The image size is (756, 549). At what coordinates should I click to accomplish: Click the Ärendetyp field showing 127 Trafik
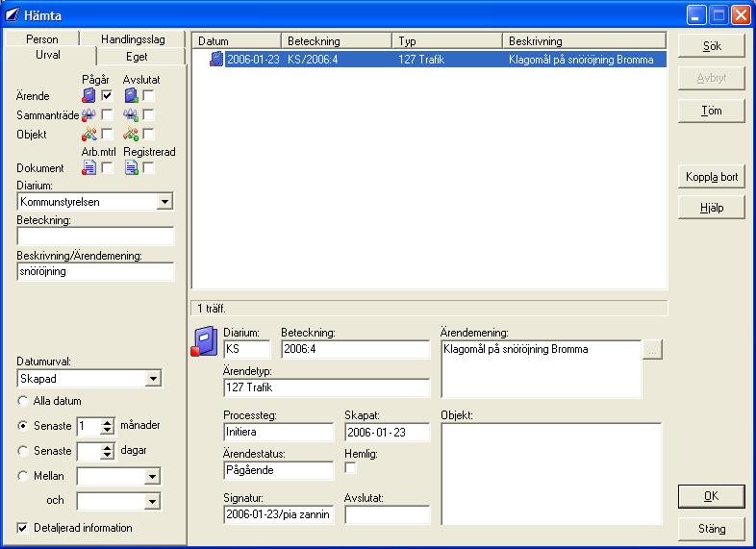(x=326, y=387)
